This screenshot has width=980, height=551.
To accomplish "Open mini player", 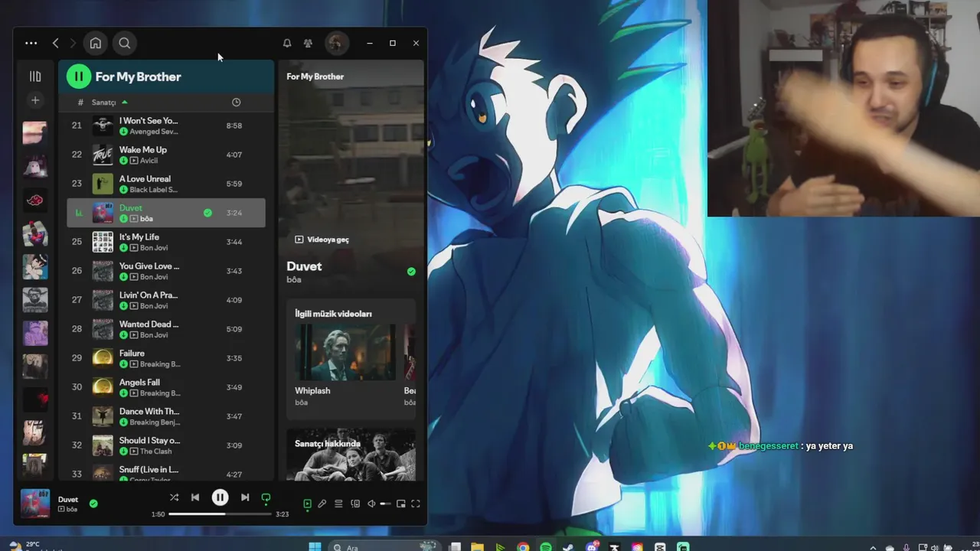I will 400,504.
